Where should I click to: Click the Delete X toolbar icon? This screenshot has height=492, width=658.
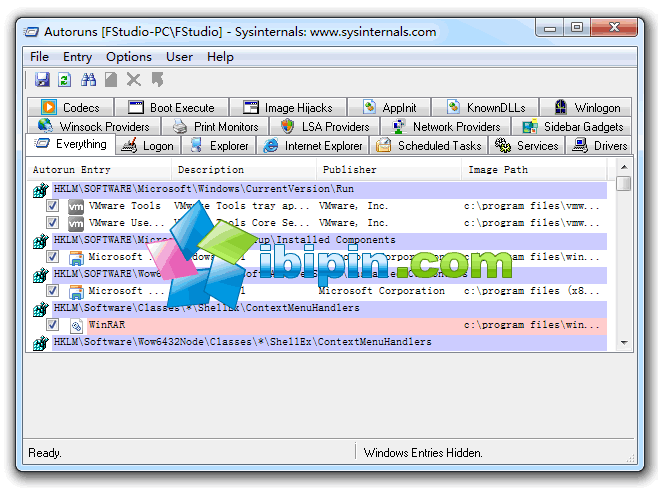pyautogui.click(x=134, y=79)
